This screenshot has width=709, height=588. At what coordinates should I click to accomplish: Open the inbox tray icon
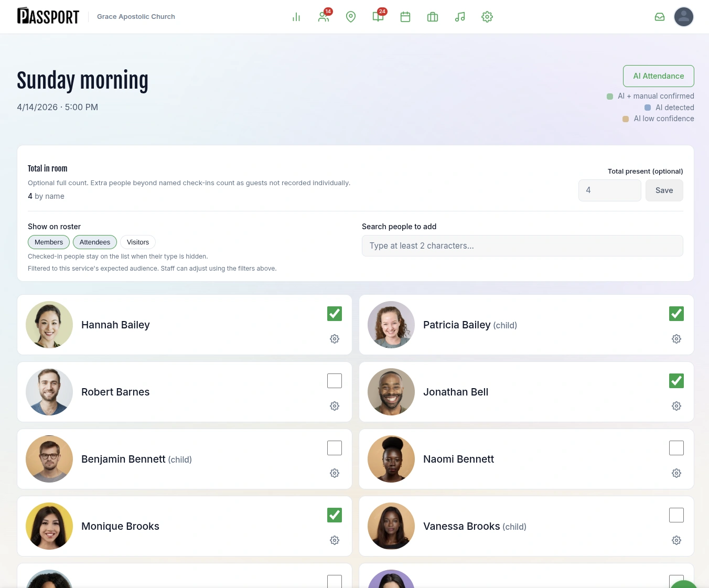660,17
